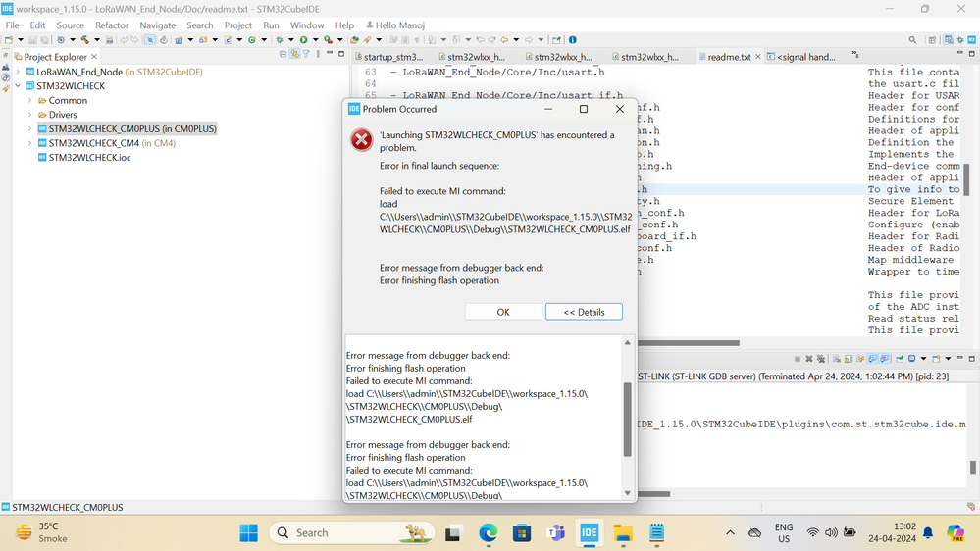Toggle Show Console on standard output change
This screenshot has height=551, width=980.
click(872, 359)
